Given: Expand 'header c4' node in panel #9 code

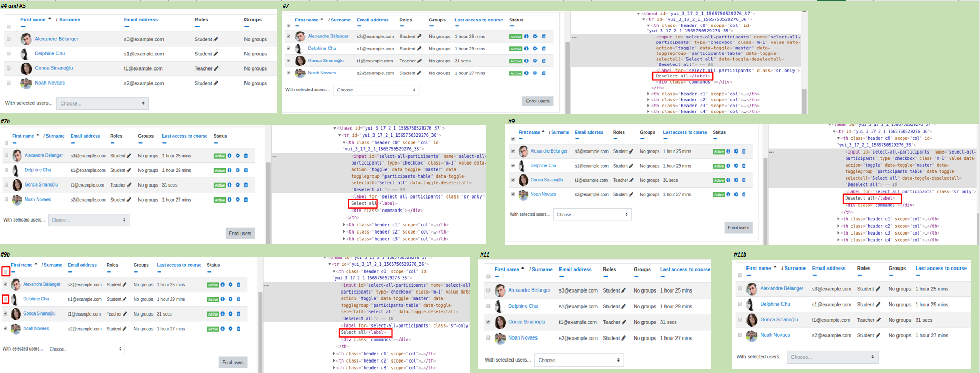Looking at the screenshot, I should pyautogui.click(x=839, y=240).
